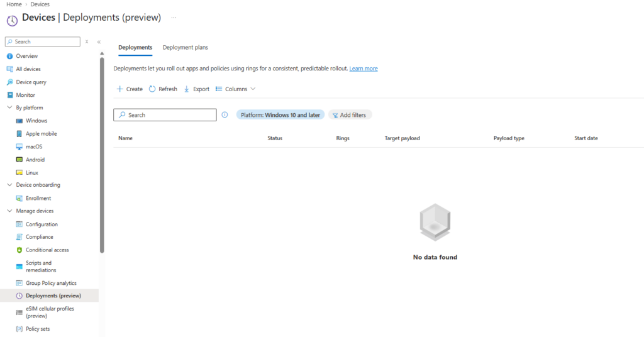Click the Group Policy analytics icon
Screen dimensions: 644x337
[x=19, y=283]
